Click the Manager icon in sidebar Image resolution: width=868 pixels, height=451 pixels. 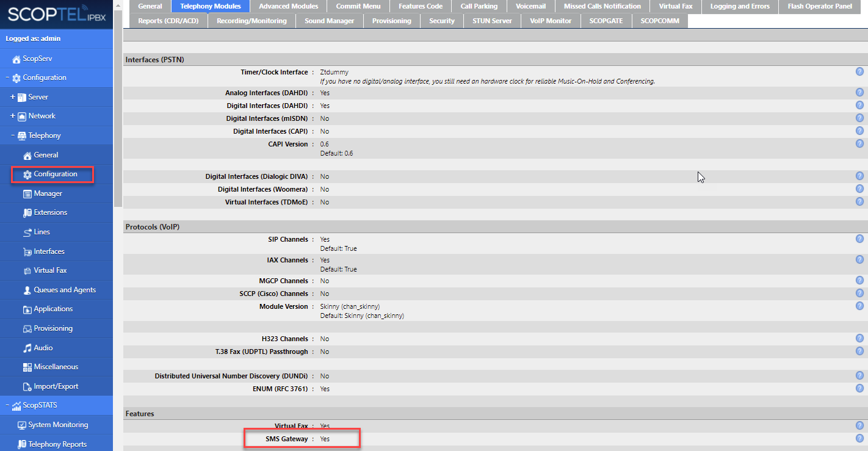click(x=27, y=193)
